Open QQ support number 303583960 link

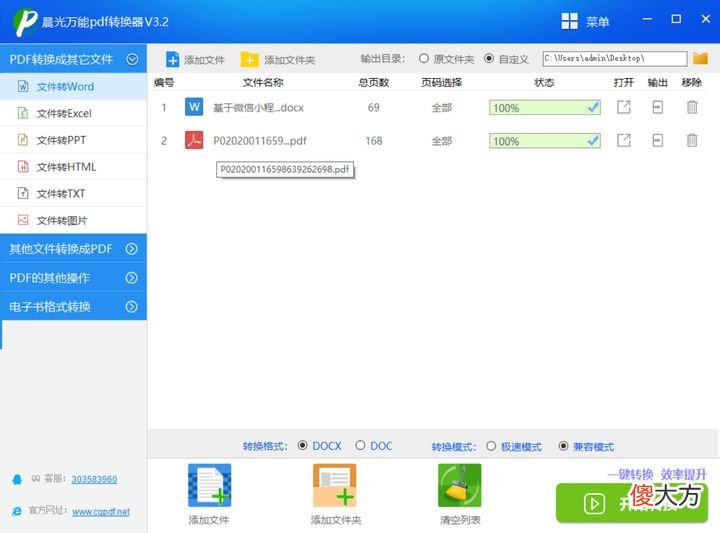pos(94,479)
